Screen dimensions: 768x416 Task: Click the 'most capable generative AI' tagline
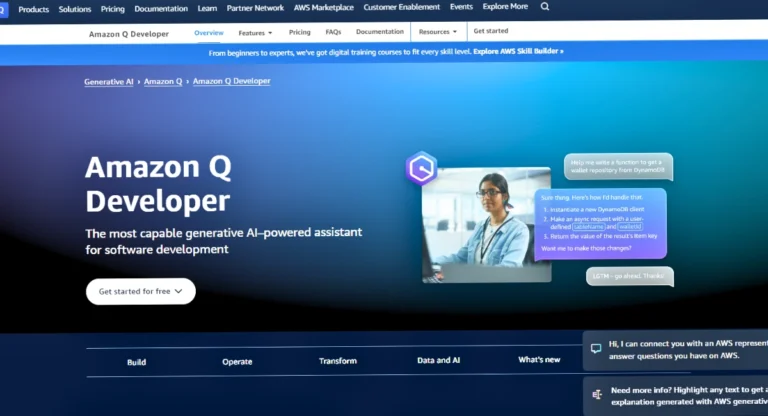(x=224, y=241)
